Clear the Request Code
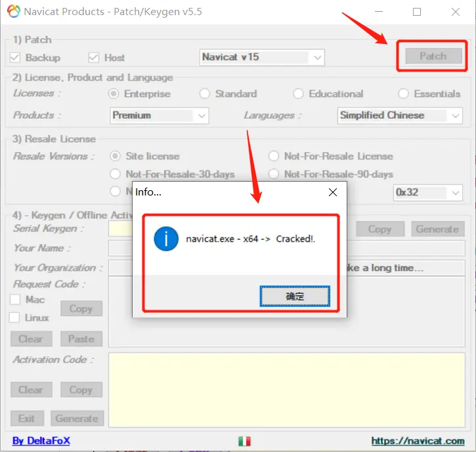 pyautogui.click(x=32, y=339)
